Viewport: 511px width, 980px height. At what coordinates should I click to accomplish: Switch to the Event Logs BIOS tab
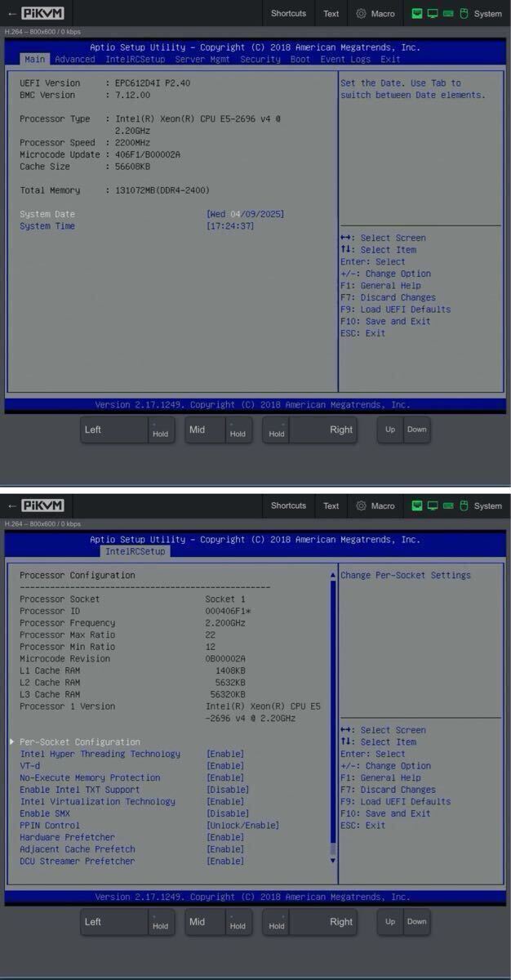[345, 59]
